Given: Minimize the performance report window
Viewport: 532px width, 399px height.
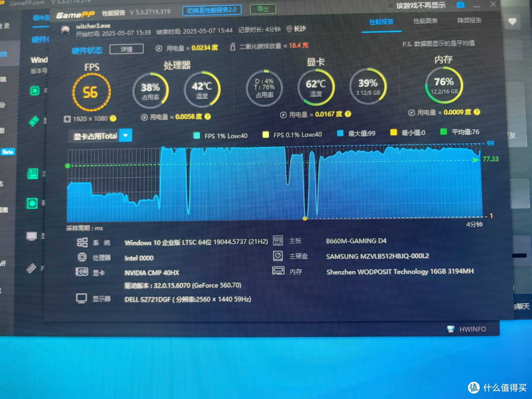Looking at the screenshot, I should [x=477, y=6].
